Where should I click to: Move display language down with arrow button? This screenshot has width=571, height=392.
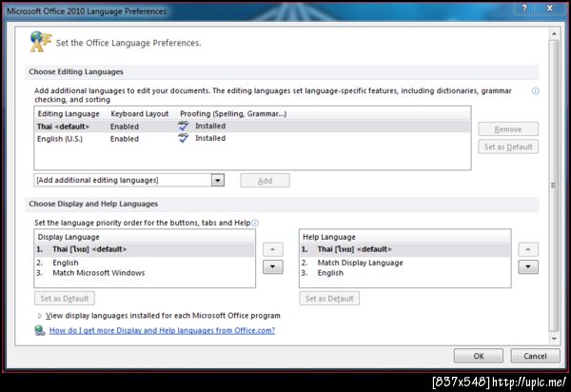click(273, 266)
